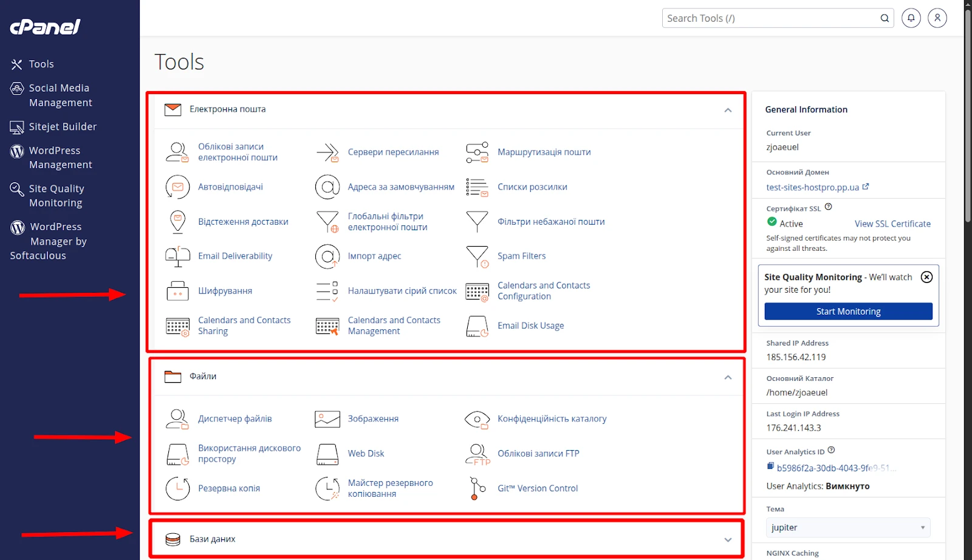Open Social Media Management in sidebar

tap(60, 95)
